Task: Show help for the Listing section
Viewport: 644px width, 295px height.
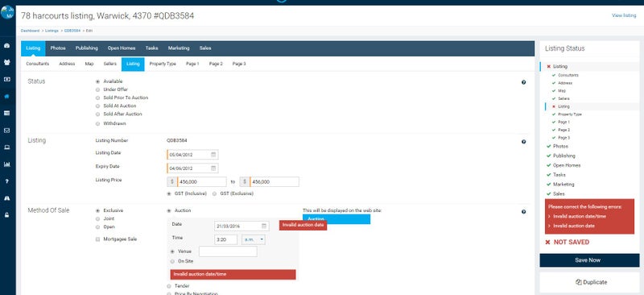Action: coord(524,142)
